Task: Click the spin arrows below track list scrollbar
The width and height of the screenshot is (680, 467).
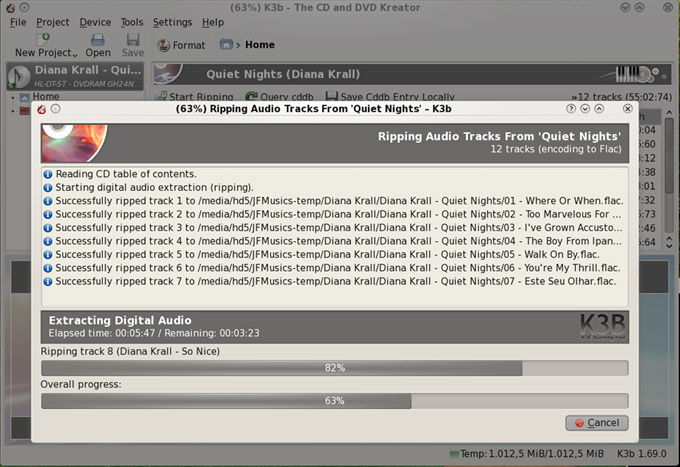Action: coord(669,242)
